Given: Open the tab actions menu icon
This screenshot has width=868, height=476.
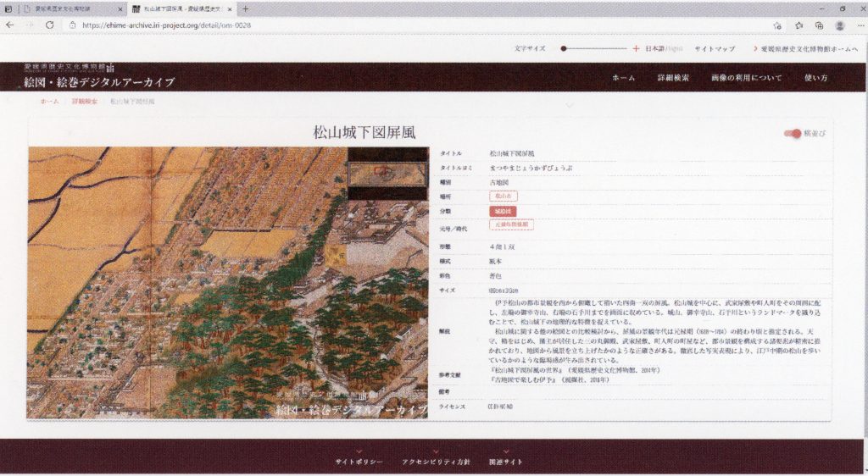Looking at the screenshot, I should coord(8,8).
